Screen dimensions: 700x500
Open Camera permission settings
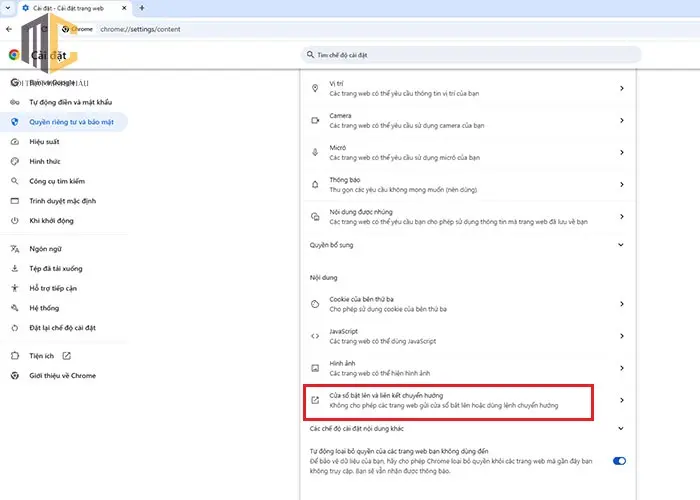[468, 121]
